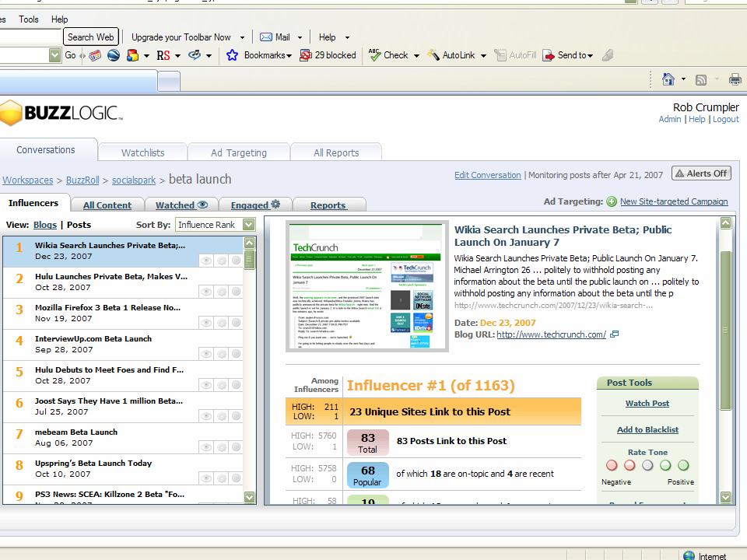Screen dimensions: 747x560
Task: Click the browser Home icon
Action: tap(668, 79)
